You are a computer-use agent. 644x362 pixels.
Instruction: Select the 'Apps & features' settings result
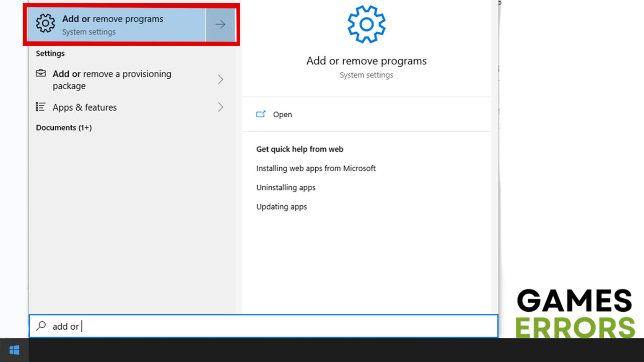point(85,108)
